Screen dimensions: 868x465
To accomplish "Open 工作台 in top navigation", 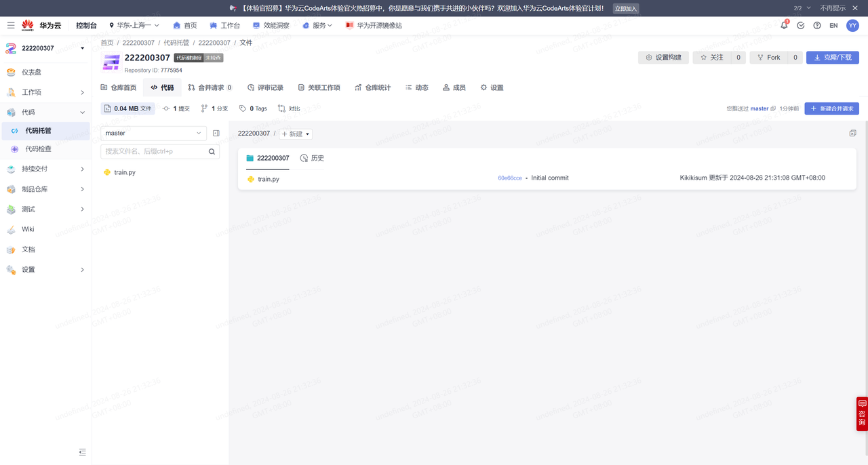I will (x=224, y=25).
